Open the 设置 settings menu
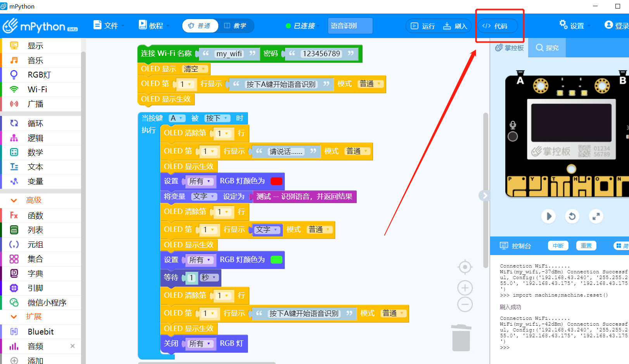 (575, 26)
